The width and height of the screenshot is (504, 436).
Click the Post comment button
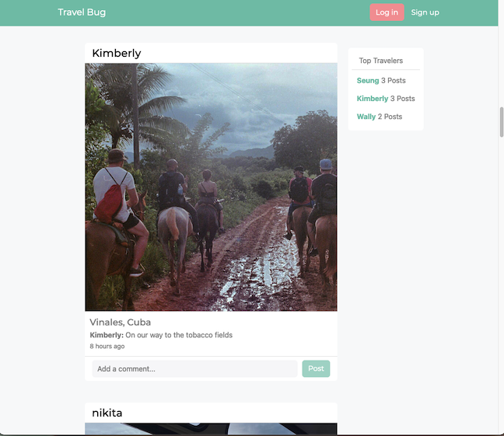(316, 368)
